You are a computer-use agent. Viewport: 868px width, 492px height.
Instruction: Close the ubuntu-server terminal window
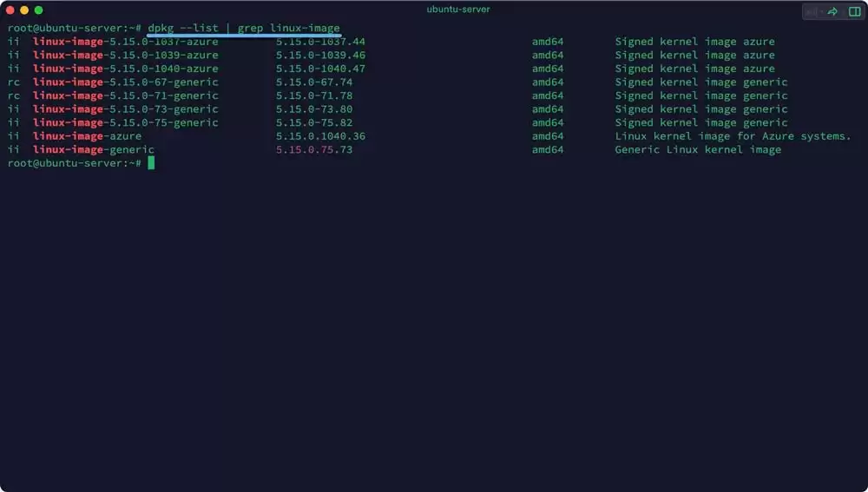(x=10, y=10)
